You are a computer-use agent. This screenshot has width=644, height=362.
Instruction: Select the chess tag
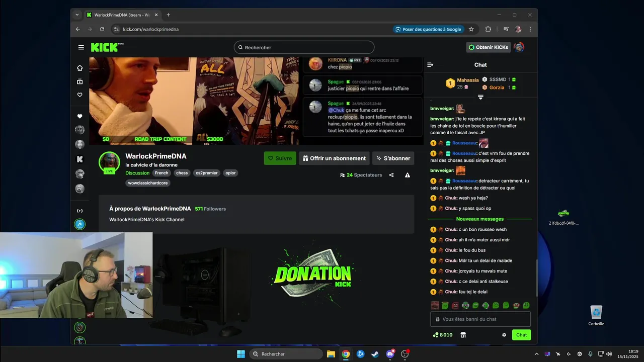(182, 173)
